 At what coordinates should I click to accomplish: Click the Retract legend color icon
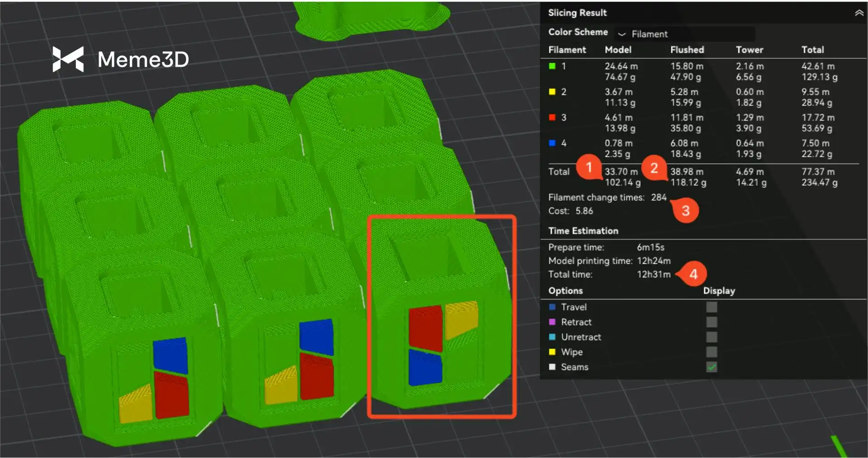[x=552, y=322]
